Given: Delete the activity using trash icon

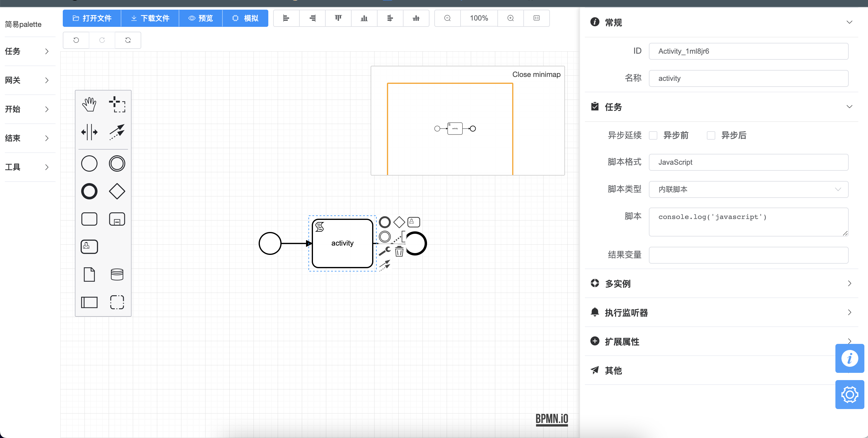Looking at the screenshot, I should 399,251.
